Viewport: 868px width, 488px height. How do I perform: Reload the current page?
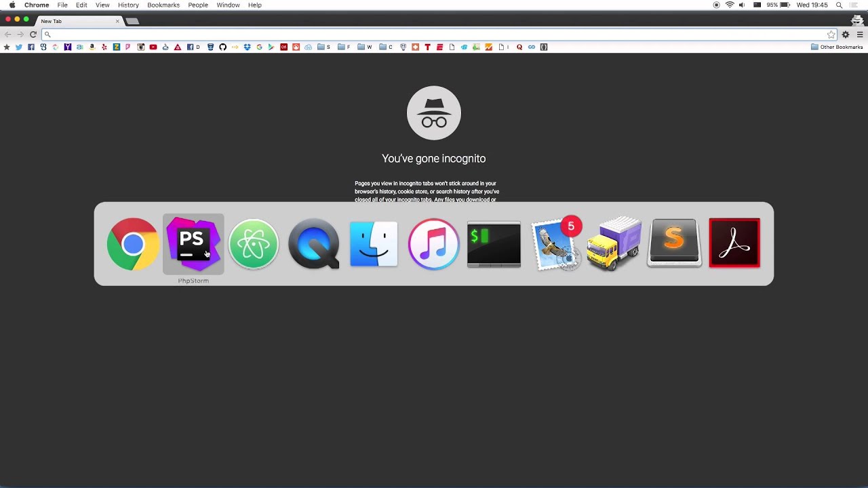point(33,34)
